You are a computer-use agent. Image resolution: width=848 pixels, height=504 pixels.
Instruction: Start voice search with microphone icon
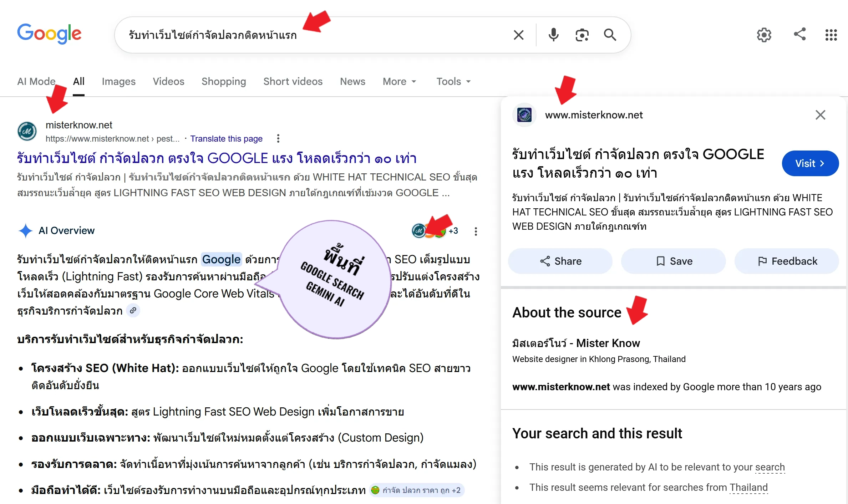554,35
